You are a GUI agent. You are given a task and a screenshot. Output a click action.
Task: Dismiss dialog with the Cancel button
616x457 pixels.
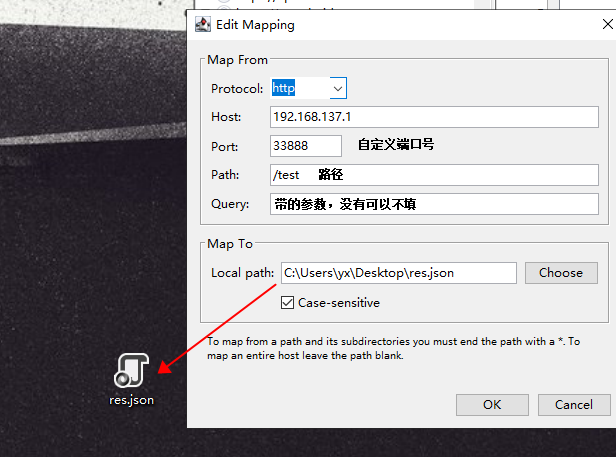pos(574,405)
